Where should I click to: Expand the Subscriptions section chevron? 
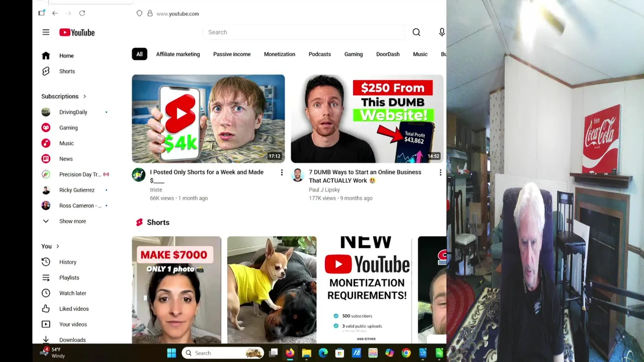[85, 97]
